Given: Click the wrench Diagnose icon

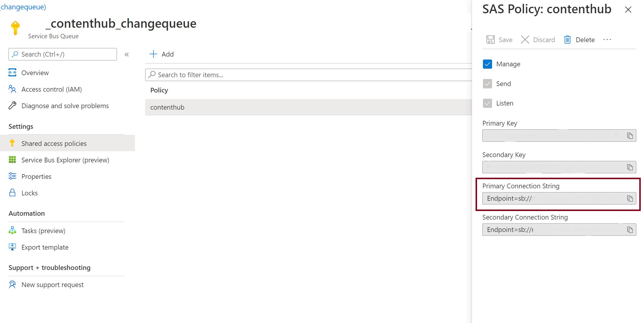Looking at the screenshot, I should pos(12,106).
